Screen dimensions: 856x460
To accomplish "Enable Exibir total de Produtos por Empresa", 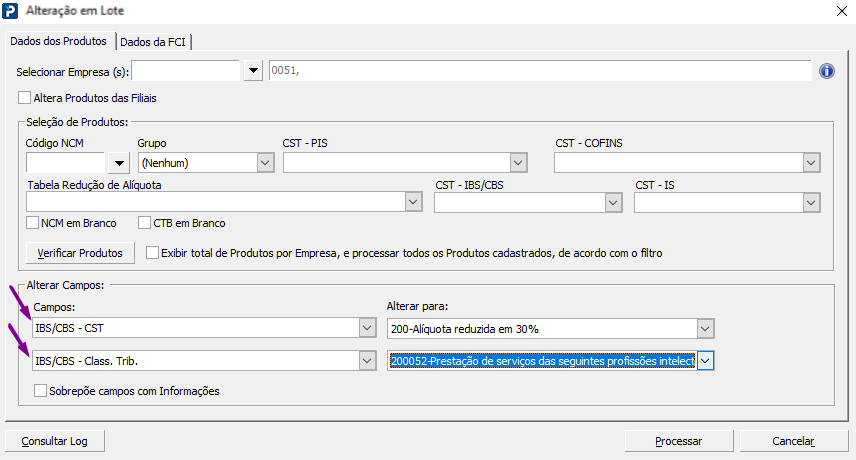I will pyautogui.click(x=152, y=253).
